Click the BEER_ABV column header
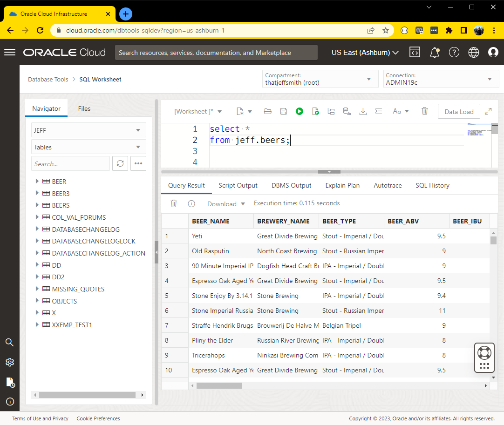Viewport: 504px width, 425px height. [x=416, y=221]
